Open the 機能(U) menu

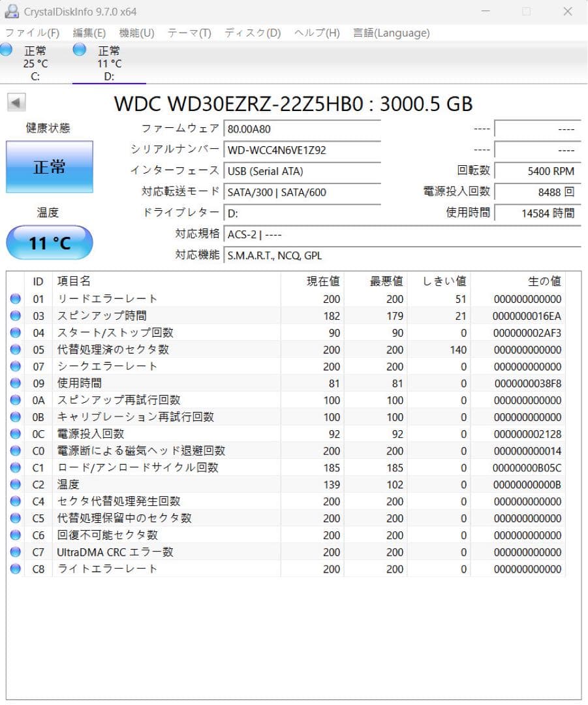(136, 33)
